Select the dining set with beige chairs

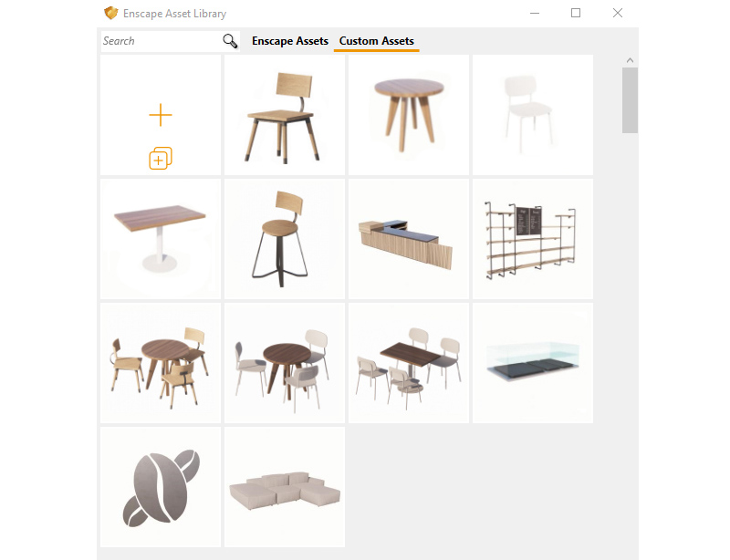point(284,363)
